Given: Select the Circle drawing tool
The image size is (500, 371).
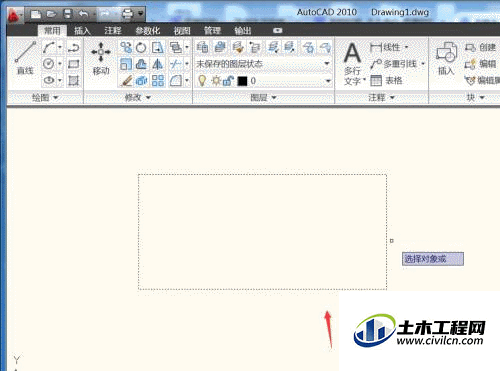Looking at the screenshot, I should point(49,64).
